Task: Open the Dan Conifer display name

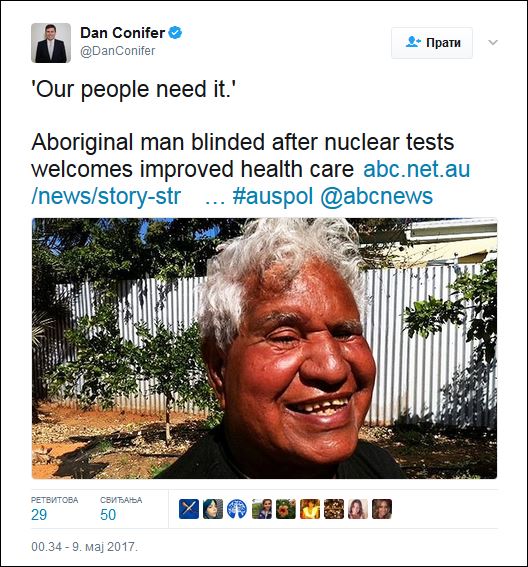Action: 122,33
